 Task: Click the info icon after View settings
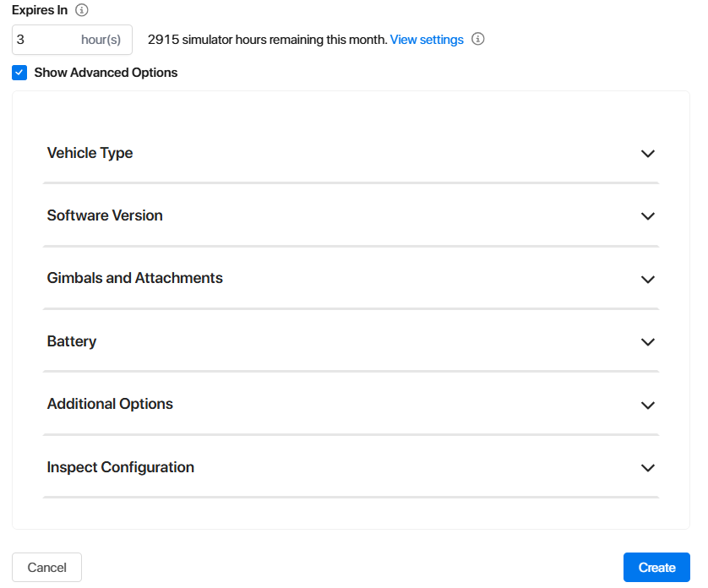[x=478, y=40]
